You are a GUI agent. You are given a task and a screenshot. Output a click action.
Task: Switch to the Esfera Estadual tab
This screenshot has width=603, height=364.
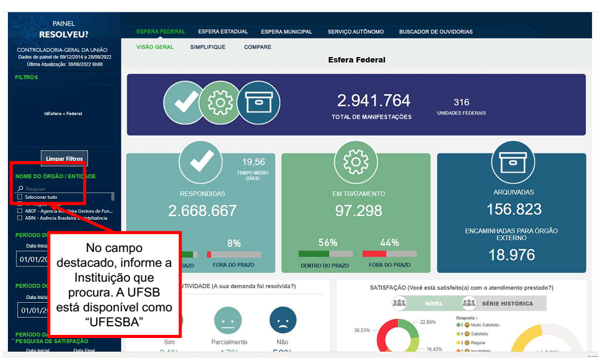[x=223, y=32]
